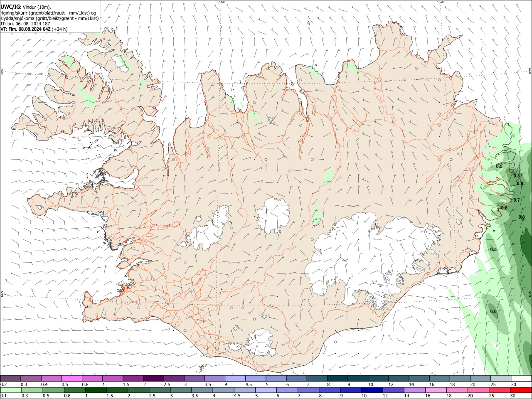532x399 pixels.
Task: Click the snow scale swatch starting at 1
Action: tap(113, 379)
